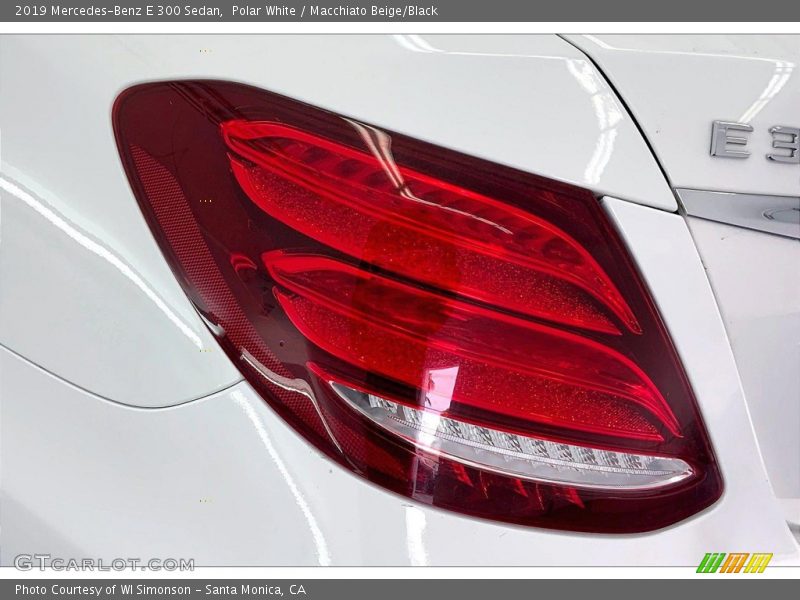Click the GTCARLOT.COM watermark
Screen dimensions: 800x600
pos(103,563)
